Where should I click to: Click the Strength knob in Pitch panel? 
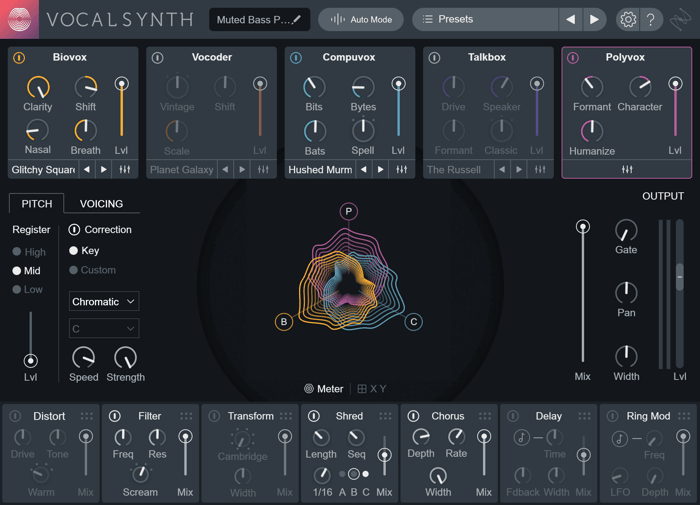click(x=125, y=358)
